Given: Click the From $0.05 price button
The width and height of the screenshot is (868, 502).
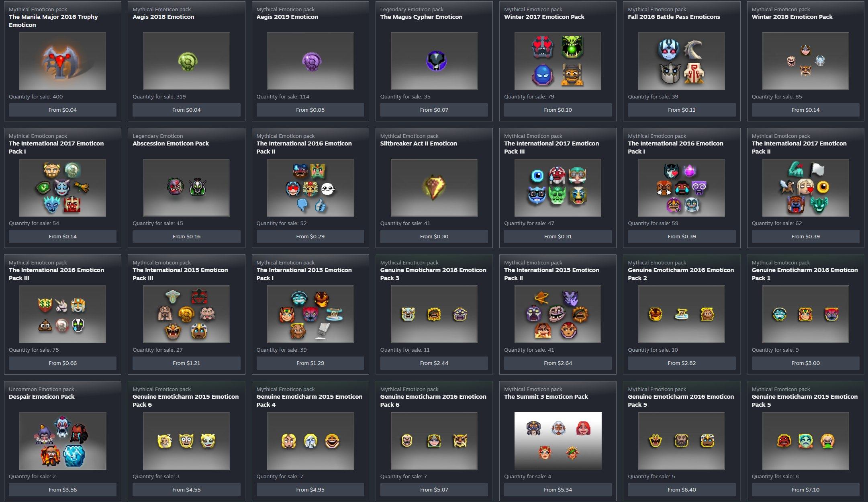Looking at the screenshot, I should pyautogui.click(x=310, y=110).
